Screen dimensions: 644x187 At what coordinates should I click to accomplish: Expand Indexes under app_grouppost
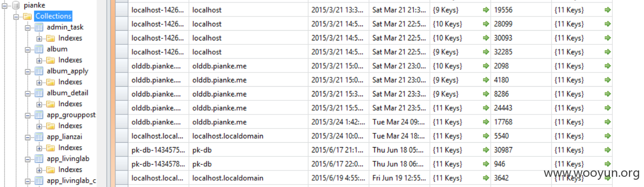[39, 126]
